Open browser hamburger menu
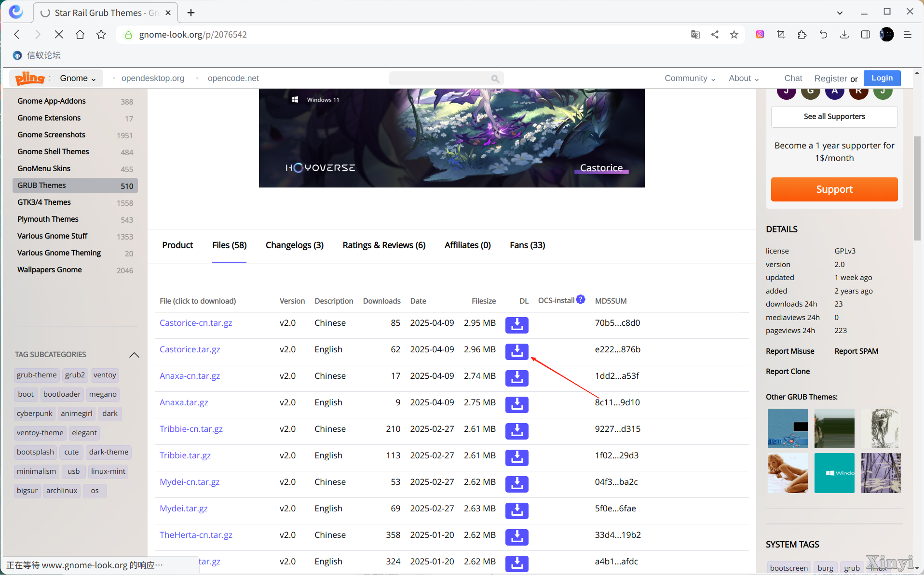This screenshot has width=924, height=575. [x=908, y=34]
